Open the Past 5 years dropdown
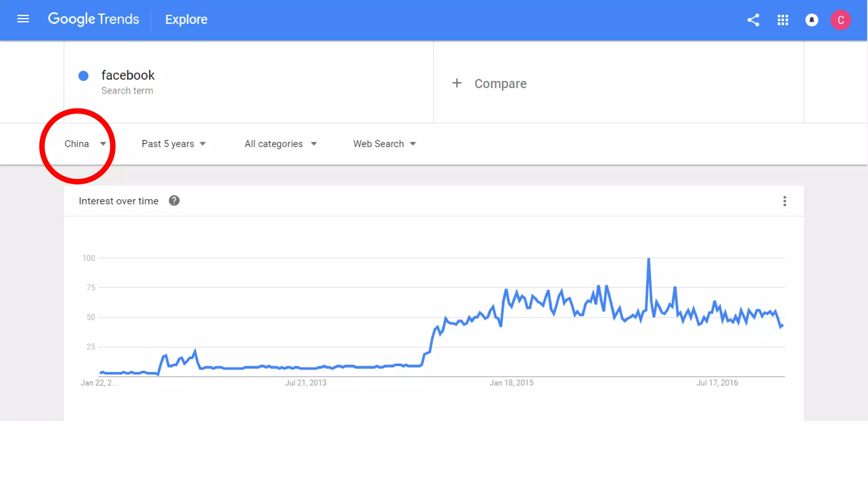 (x=173, y=144)
